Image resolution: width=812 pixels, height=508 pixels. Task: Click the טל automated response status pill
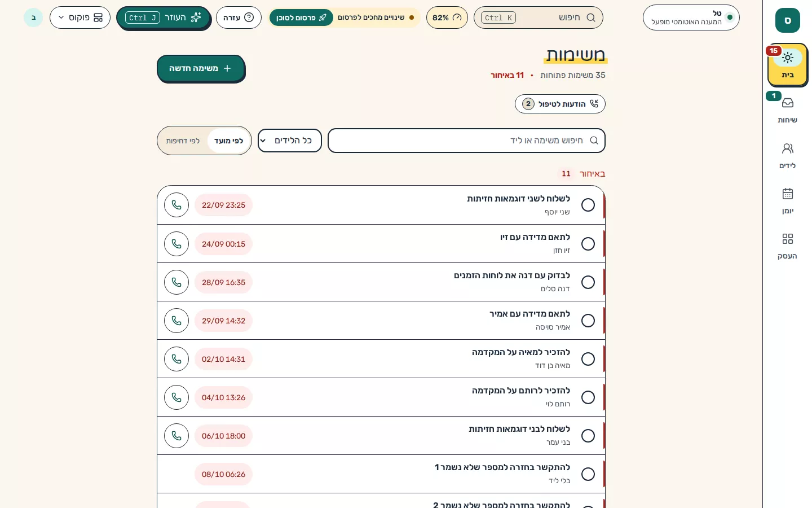[x=691, y=17]
